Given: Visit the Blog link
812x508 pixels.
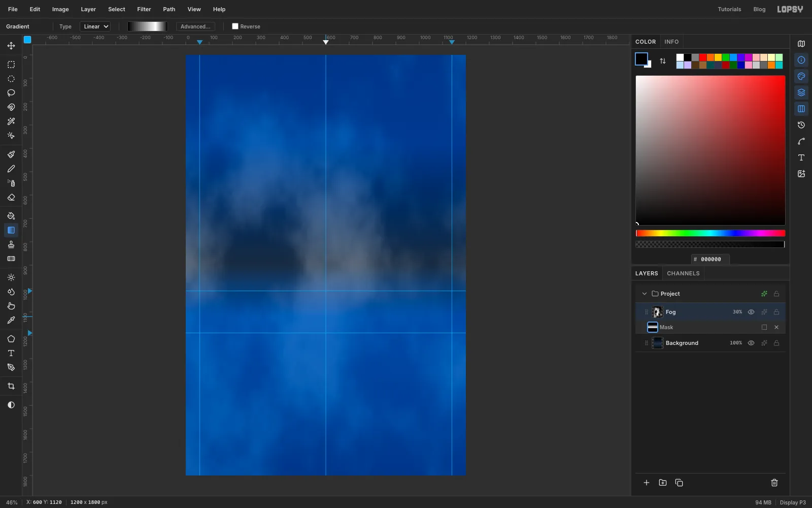Looking at the screenshot, I should [x=759, y=9].
